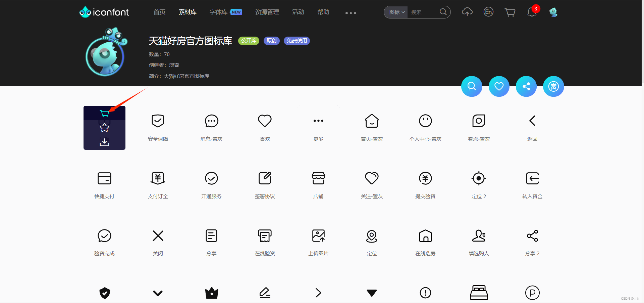Select the 喜欢 heart icon
644x303 pixels.
(265, 121)
